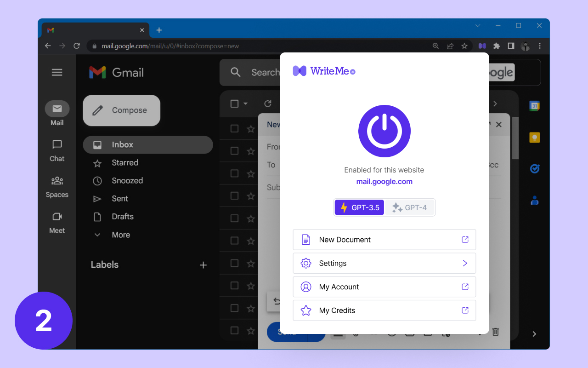
Task: Open My Credits in WriteMe
Action: 384,310
